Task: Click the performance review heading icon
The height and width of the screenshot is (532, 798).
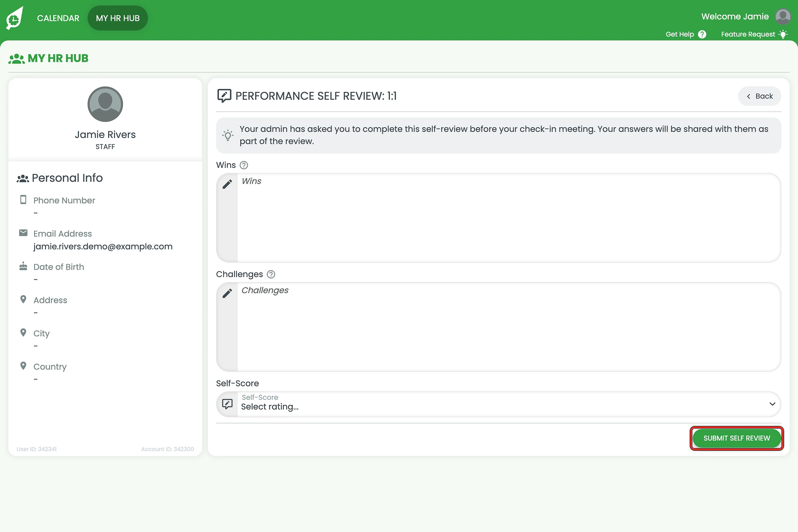Action: (224, 96)
